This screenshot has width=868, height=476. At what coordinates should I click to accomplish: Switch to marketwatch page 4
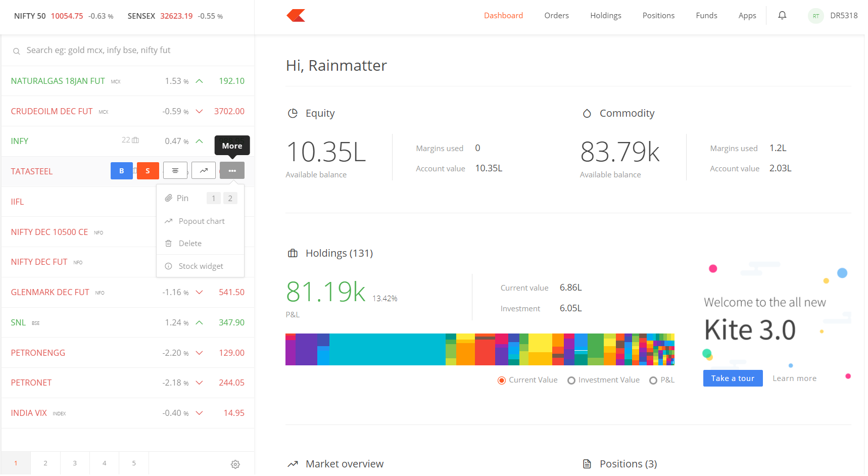pyautogui.click(x=105, y=464)
